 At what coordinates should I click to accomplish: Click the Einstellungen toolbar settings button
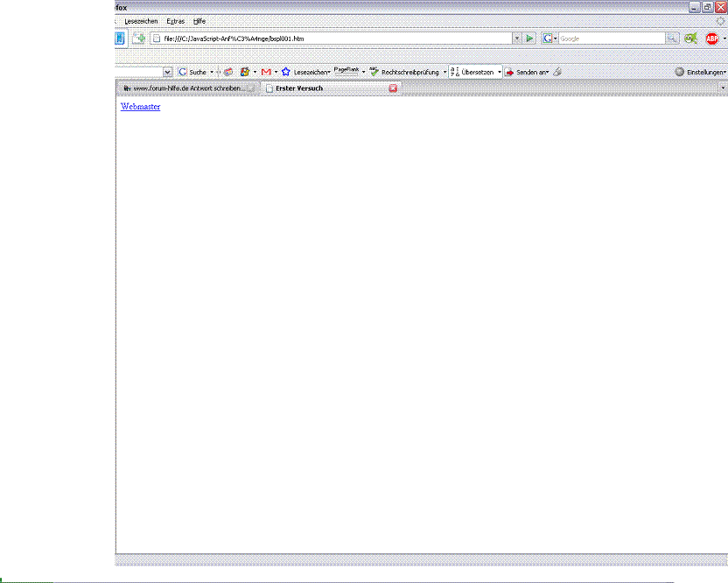click(x=700, y=72)
